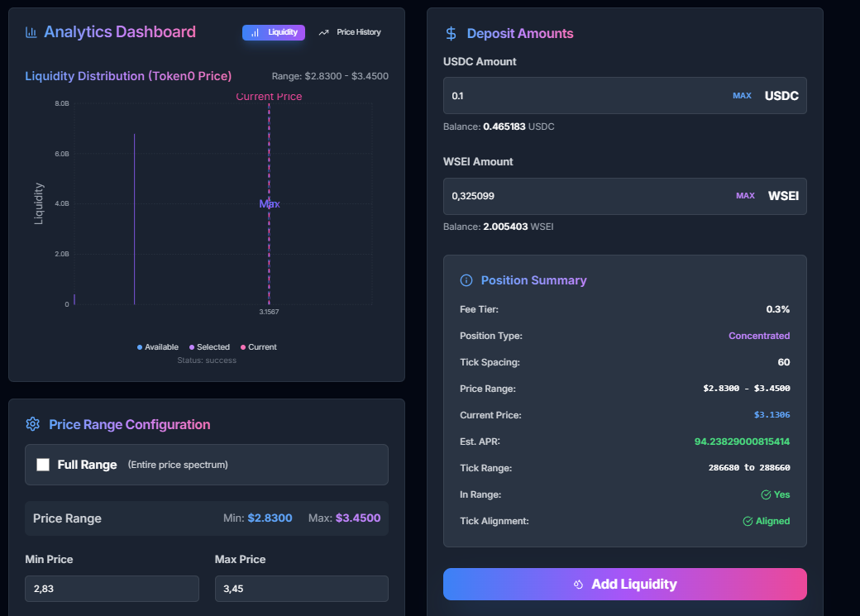Click the Fee Tier value 0.3%

point(778,309)
